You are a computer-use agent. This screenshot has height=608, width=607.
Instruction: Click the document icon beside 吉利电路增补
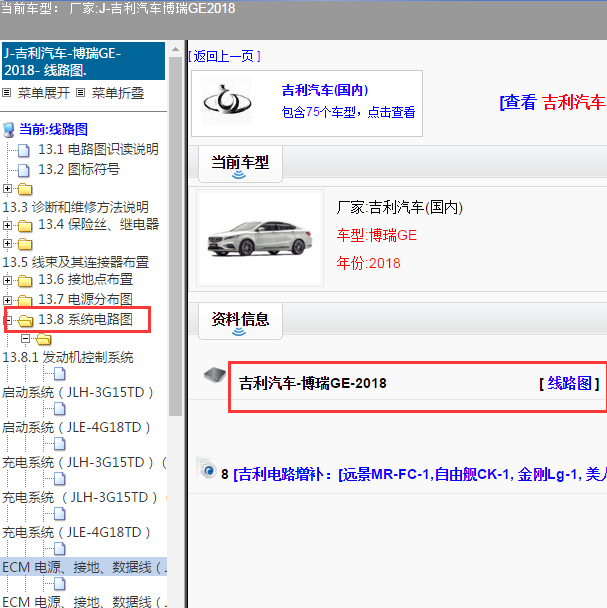[206, 468]
